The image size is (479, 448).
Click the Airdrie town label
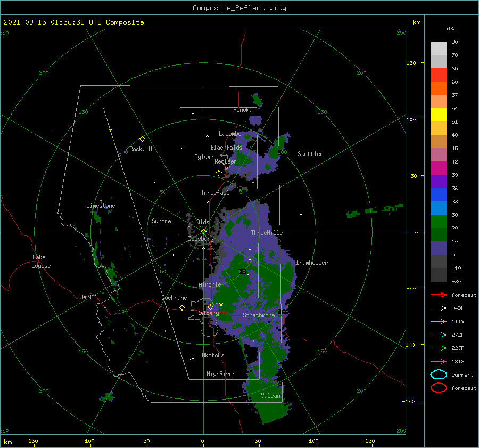[210, 284]
